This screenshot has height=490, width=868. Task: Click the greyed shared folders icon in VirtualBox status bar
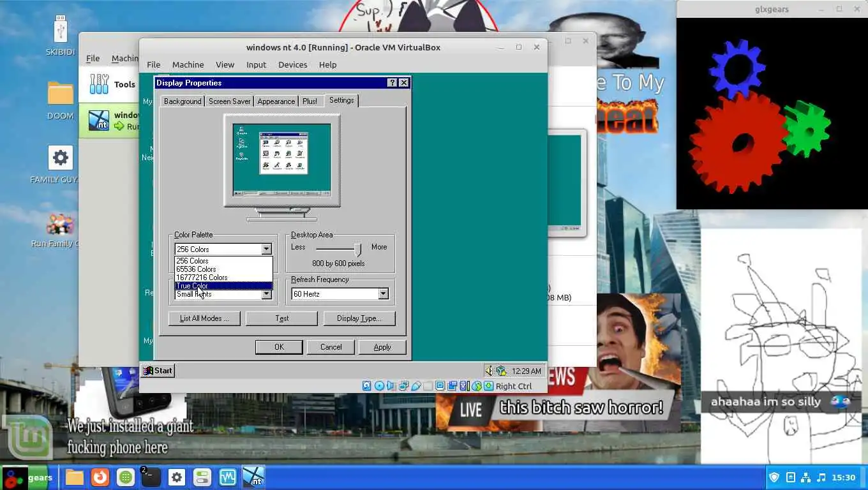[428, 386]
